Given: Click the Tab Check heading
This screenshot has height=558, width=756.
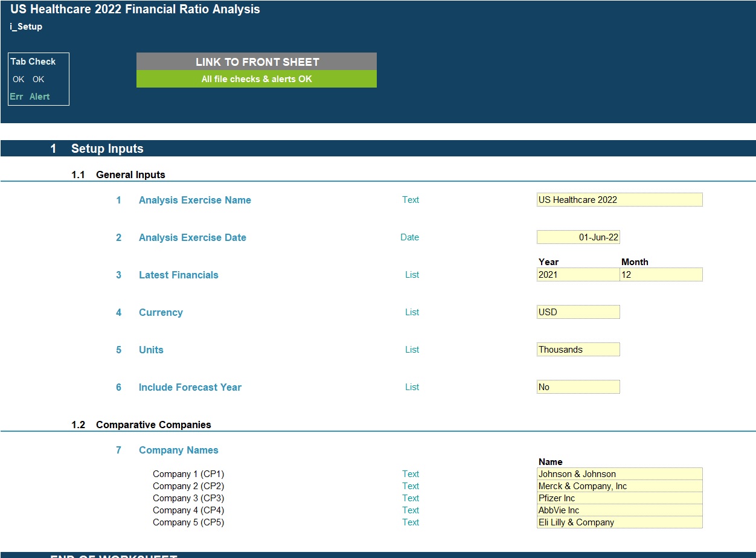Looking at the screenshot, I should 33,62.
